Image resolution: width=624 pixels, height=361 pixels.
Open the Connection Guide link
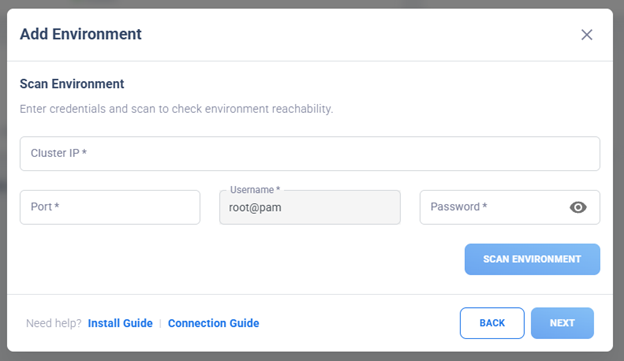[x=213, y=323]
